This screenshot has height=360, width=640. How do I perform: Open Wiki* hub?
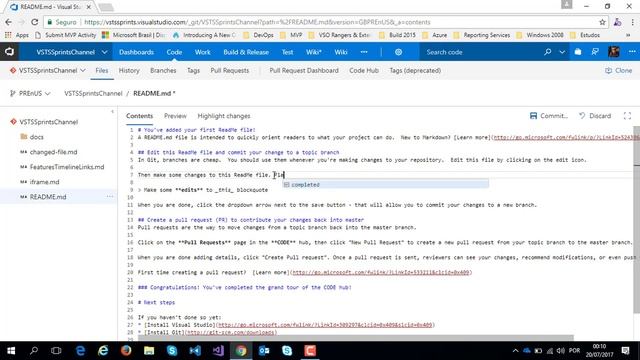[x=314, y=52]
